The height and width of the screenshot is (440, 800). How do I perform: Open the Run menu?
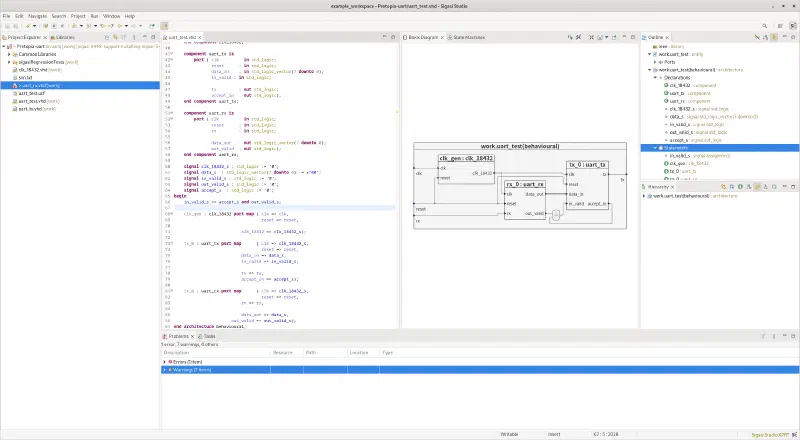tap(94, 16)
